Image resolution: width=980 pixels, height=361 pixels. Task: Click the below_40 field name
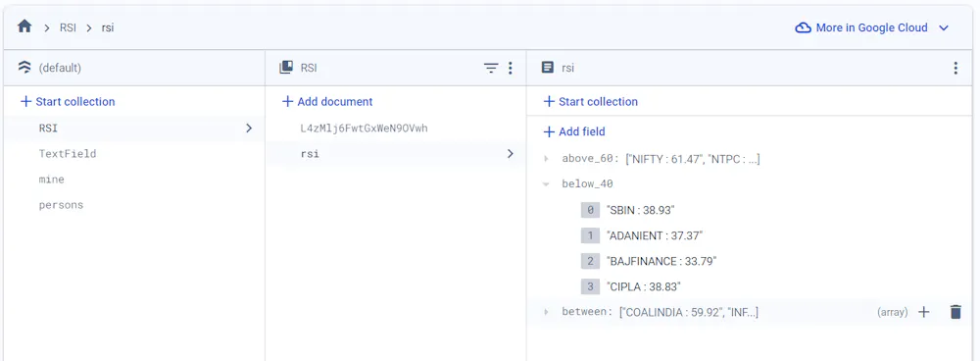(587, 184)
